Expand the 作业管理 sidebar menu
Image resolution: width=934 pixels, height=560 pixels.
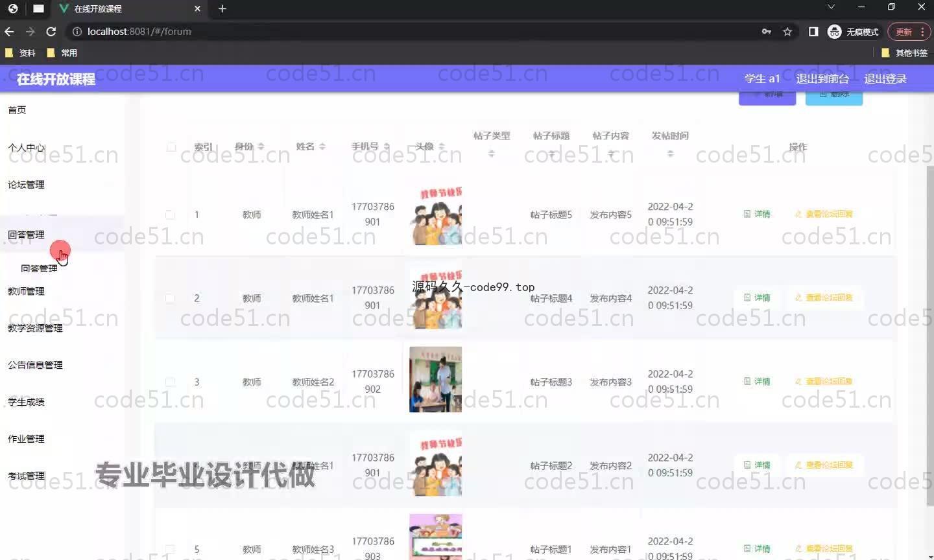click(26, 438)
